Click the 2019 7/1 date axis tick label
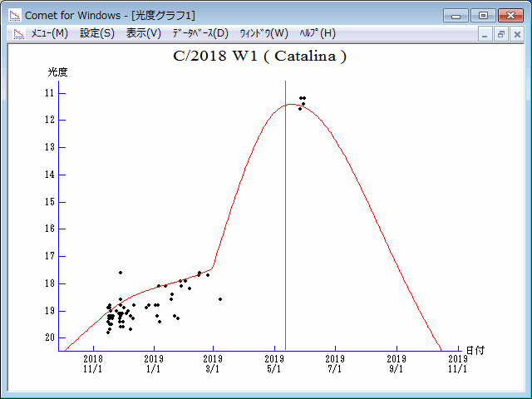The image size is (532, 399). (x=335, y=363)
